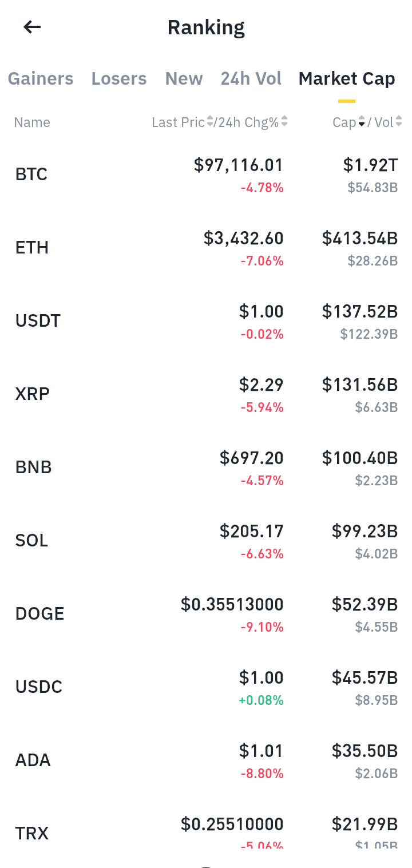Tap the back arrow icon
412x868 pixels.
(x=32, y=27)
